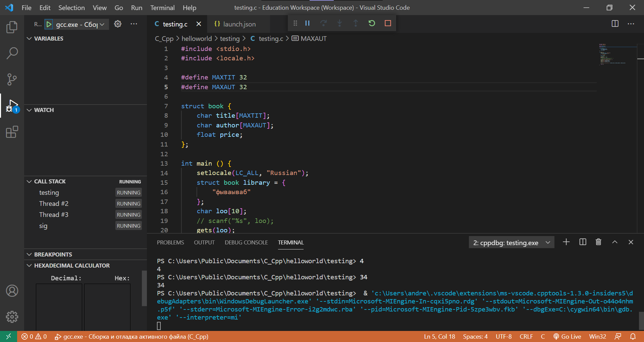Open the Help menu
Image resolution: width=644 pixels, height=342 pixels.
[x=190, y=7]
